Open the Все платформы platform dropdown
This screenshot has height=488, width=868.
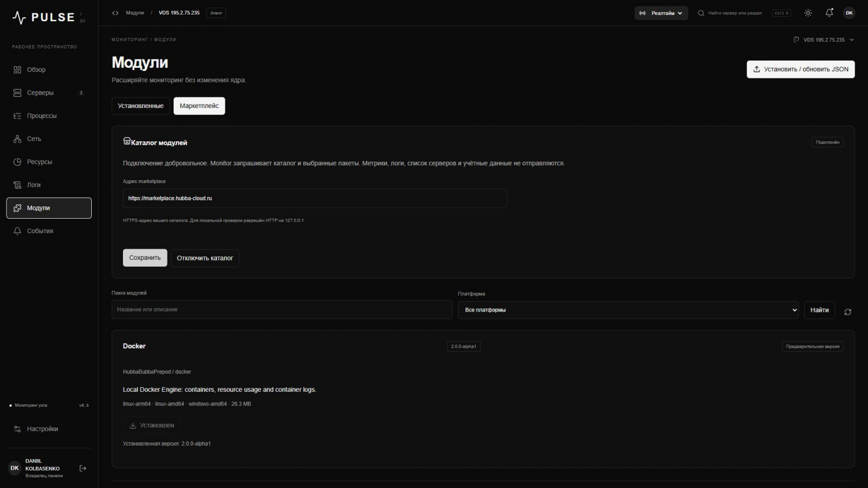(628, 310)
